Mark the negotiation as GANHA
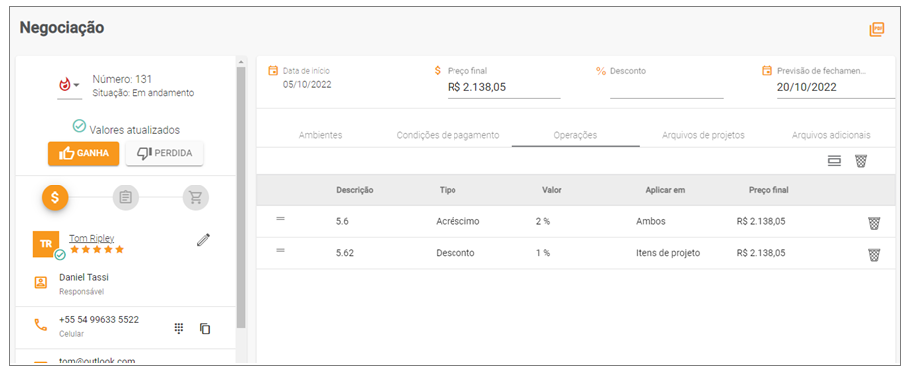This screenshot has height=370, width=921. (83, 153)
